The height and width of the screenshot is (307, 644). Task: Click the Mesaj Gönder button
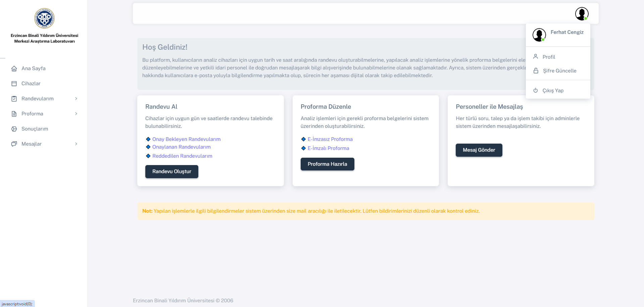click(x=479, y=150)
